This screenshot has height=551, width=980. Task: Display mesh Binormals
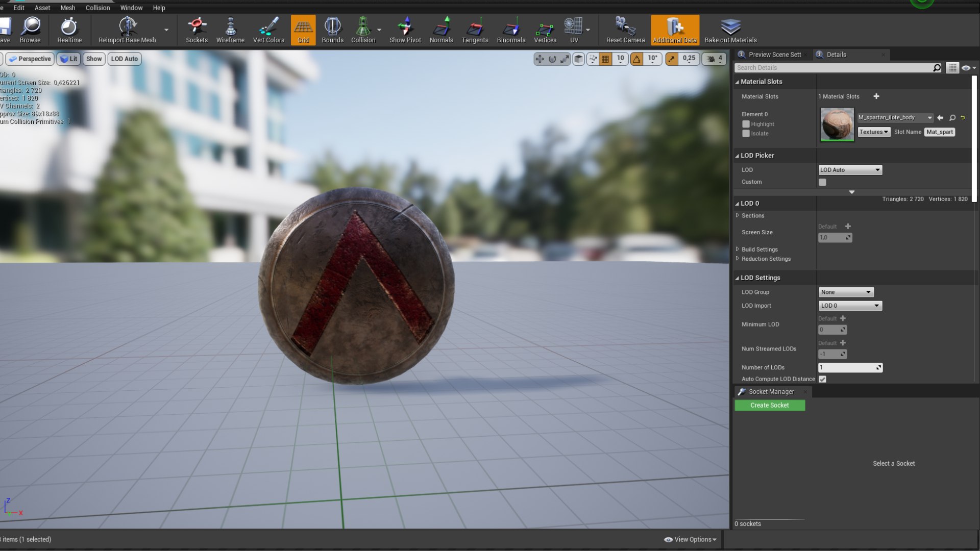[x=511, y=30]
